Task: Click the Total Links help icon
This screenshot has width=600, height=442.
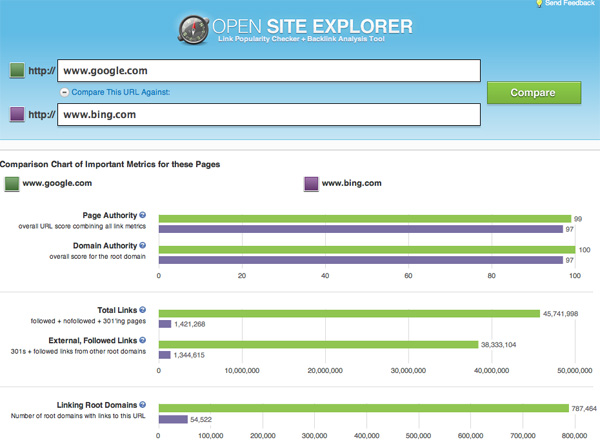Action: click(x=142, y=310)
